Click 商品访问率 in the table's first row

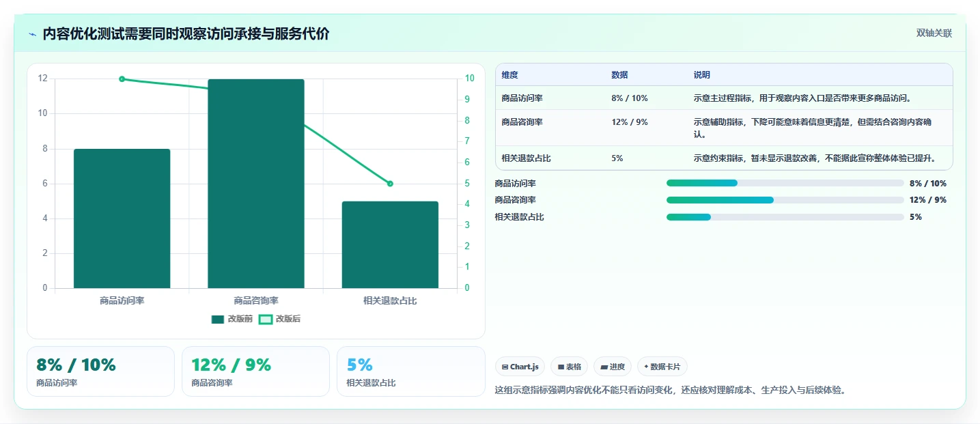[x=522, y=98]
